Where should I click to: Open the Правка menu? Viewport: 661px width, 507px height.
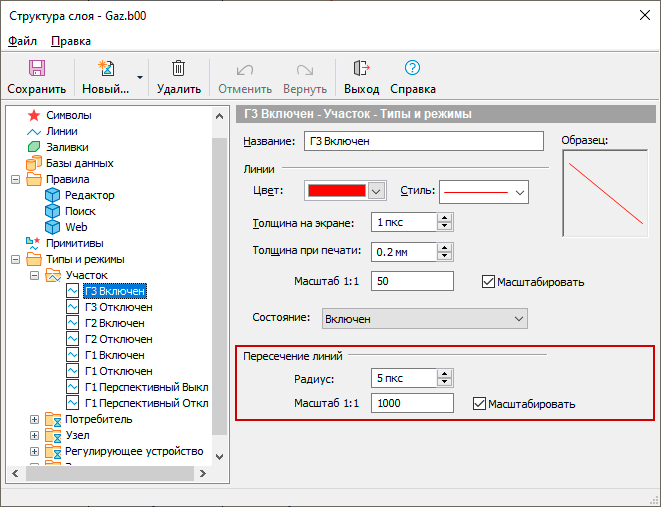71,41
